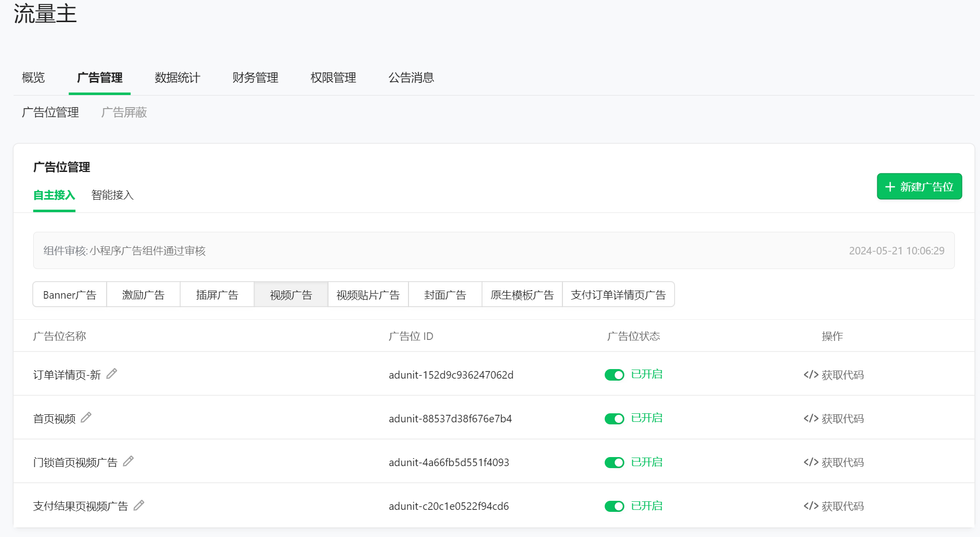Toggle status switch for 首页视频
980x537 pixels.
pyautogui.click(x=614, y=418)
